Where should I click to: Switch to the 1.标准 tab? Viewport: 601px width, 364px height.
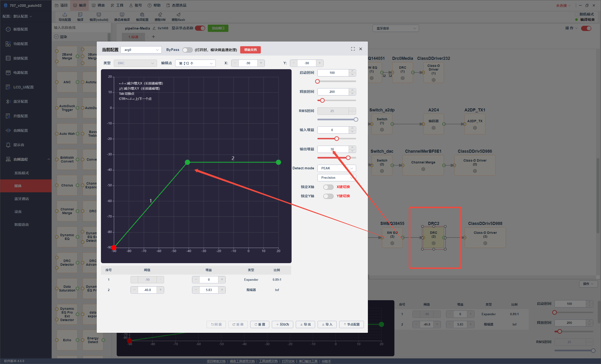133,37
